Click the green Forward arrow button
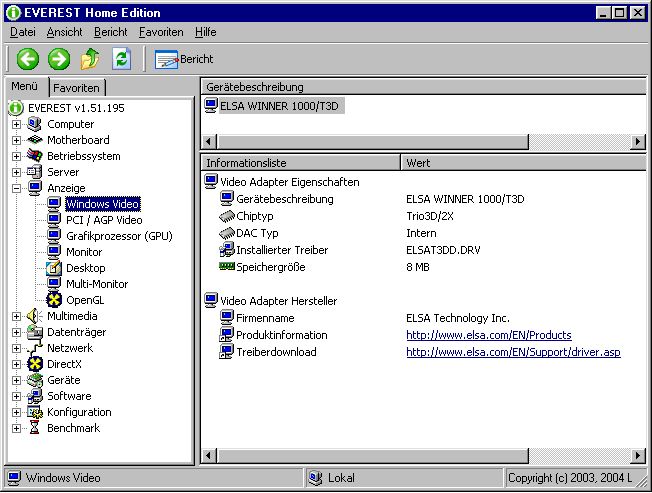 coord(59,59)
